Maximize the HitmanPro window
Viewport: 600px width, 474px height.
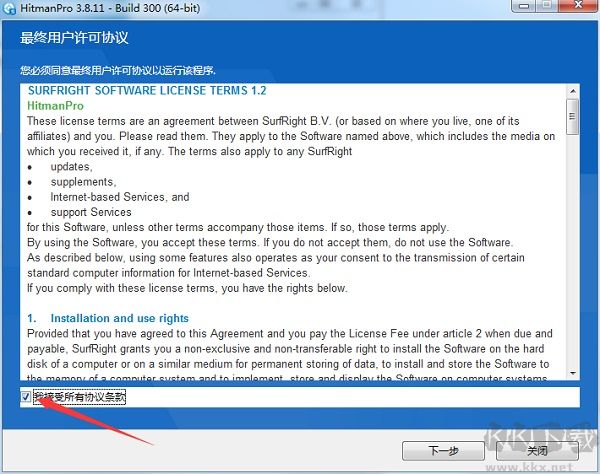tap(548, 6)
